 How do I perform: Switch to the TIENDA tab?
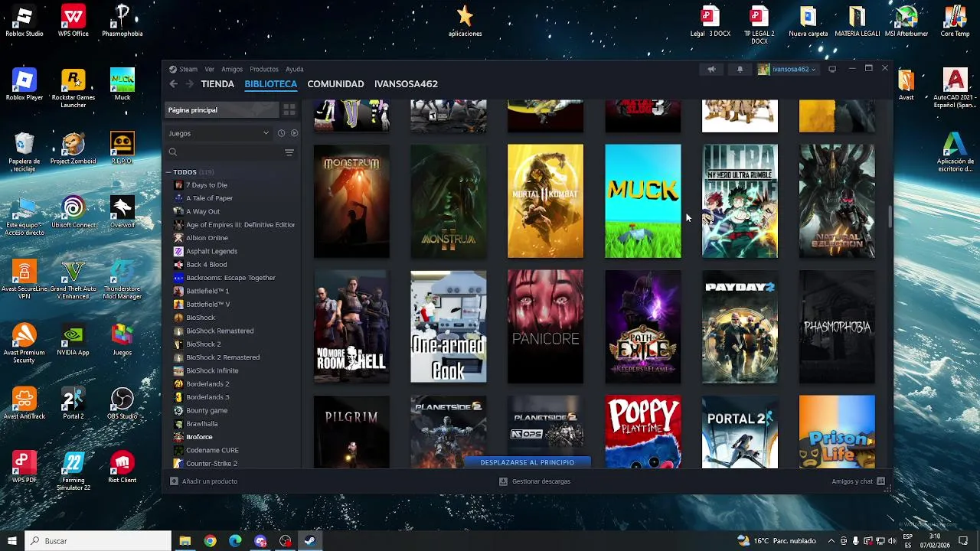click(x=217, y=84)
